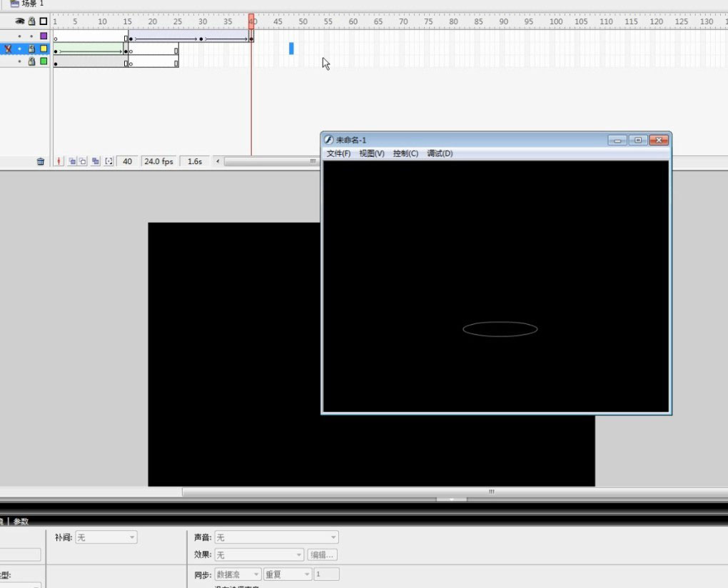The image size is (728, 588).
Task: Click the center frame button in timeline
Action: point(59,161)
